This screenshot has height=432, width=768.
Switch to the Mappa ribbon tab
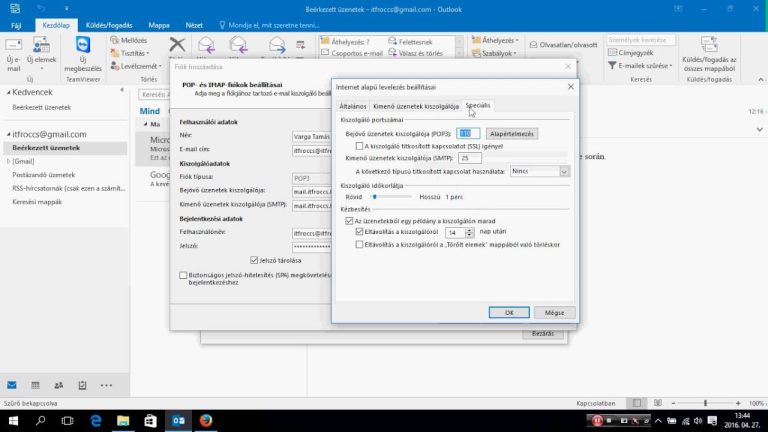click(x=159, y=25)
